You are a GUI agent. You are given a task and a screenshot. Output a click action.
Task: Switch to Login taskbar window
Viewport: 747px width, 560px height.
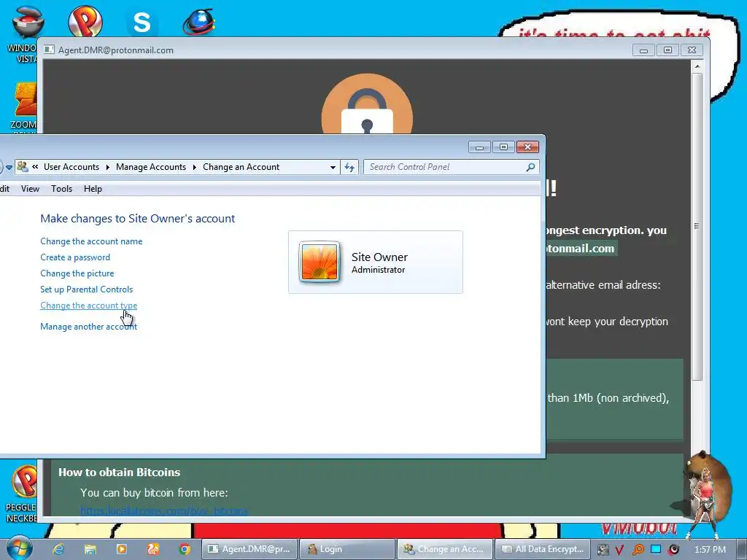point(347,549)
